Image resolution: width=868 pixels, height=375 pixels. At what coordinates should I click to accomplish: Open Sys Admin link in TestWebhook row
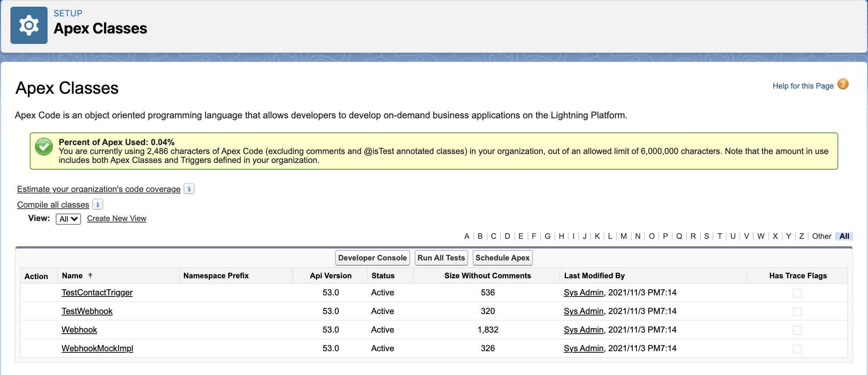[x=583, y=311]
